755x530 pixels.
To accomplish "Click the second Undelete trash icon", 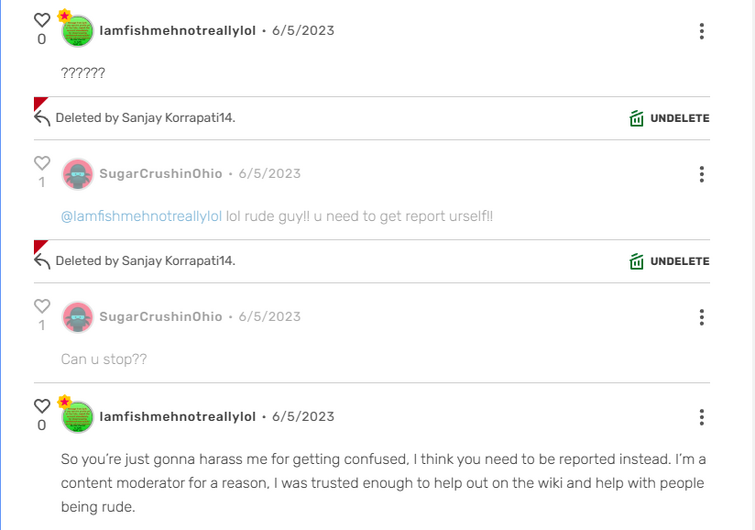I will [637, 261].
